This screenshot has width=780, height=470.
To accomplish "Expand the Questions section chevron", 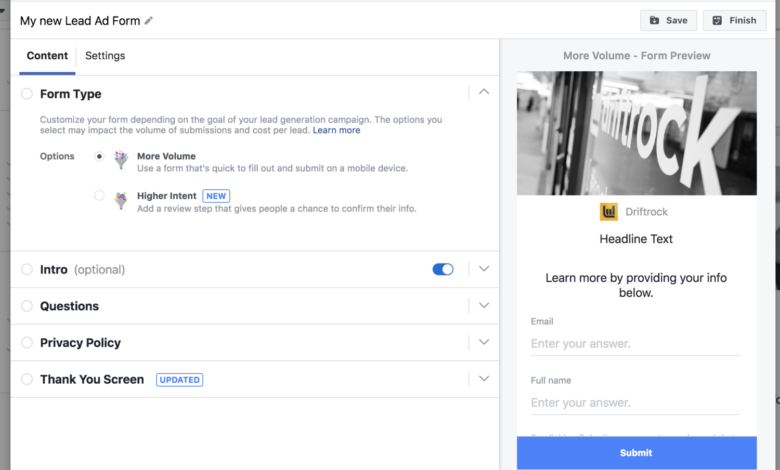I will [x=484, y=305].
